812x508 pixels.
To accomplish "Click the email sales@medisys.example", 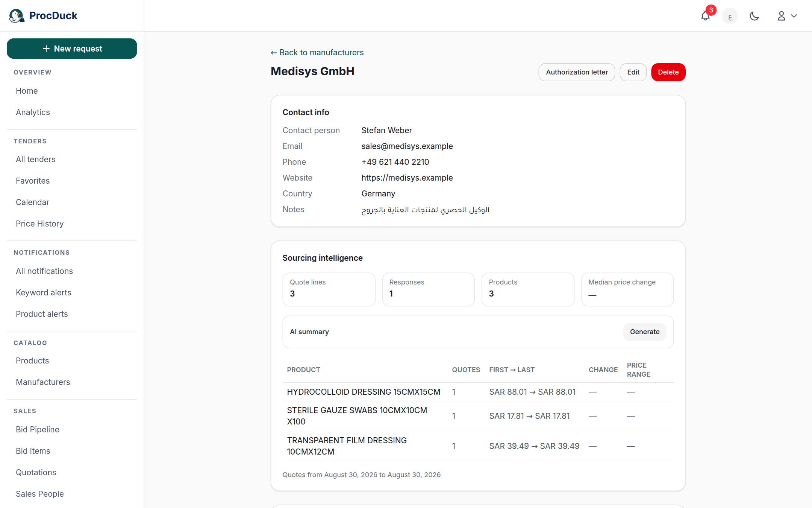I will click(x=407, y=146).
